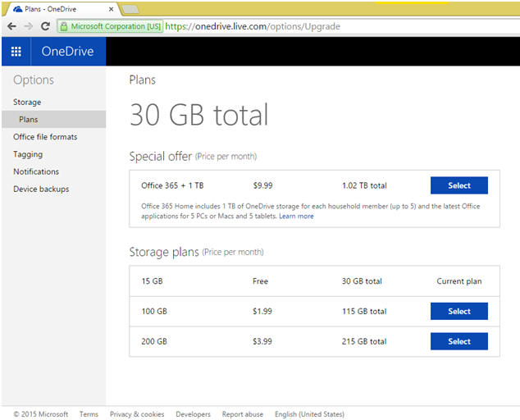Select the Office 365 + 1 TB plan
Screen dimensions: 520x420
(459, 185)
